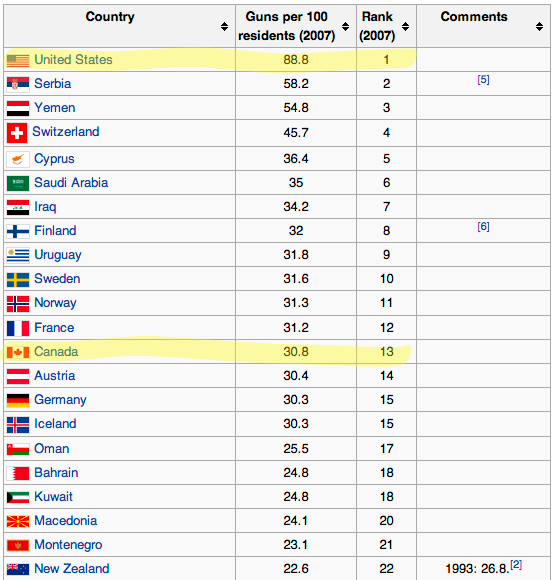Click the Yemen flag icon
The width and height of the screenshot is (553, 580).
coord(18,108)
